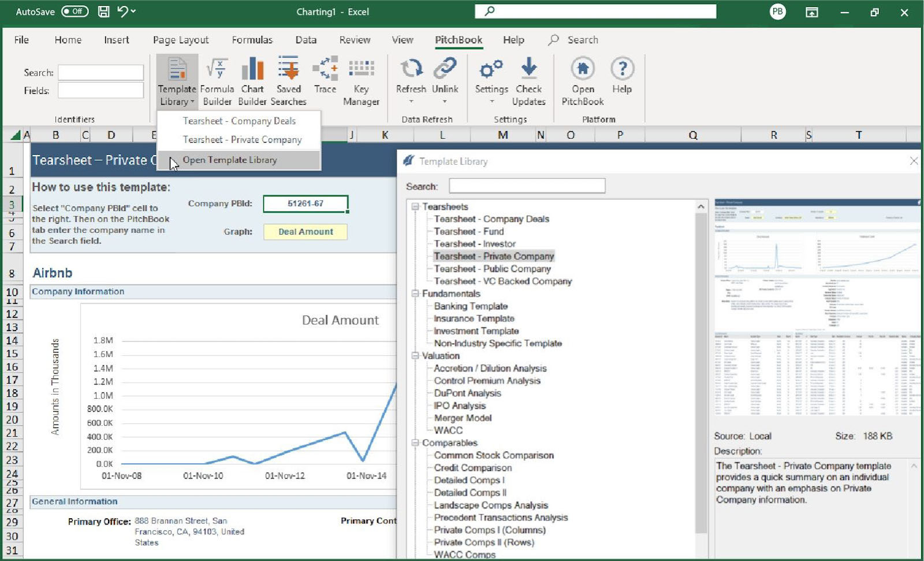This screenshot has height=561, width=924.
Task: Click the template tree scrollbar up arrow
Action: point(701,207)
